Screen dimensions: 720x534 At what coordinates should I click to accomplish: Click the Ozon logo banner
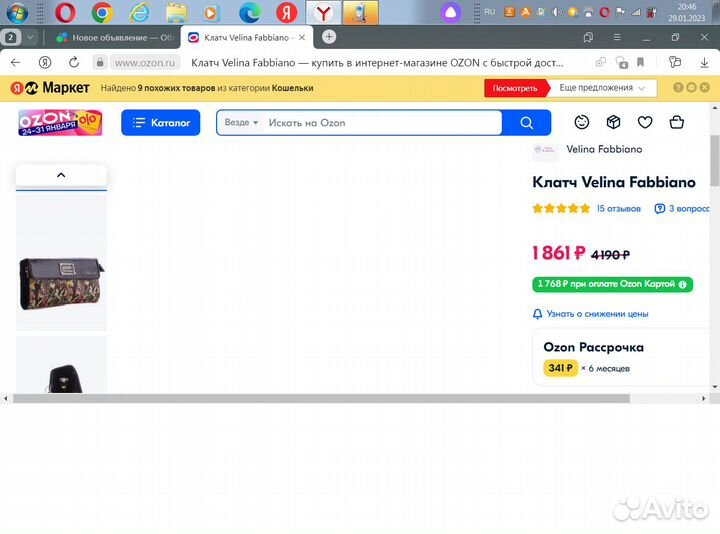(60, 123)
